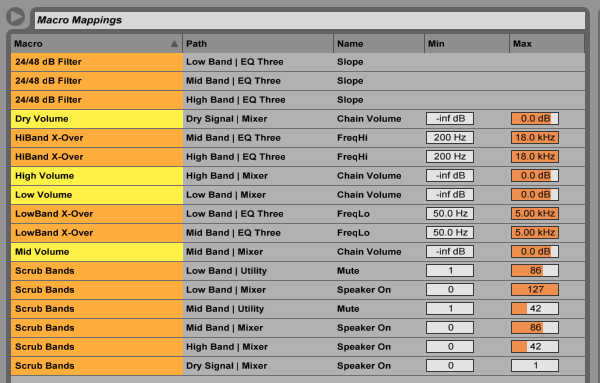The width and height of the screenshot is (600, 383).
Task: Click Min 0 for Low Band Mixer Speaker On
Action: point(450,290)
